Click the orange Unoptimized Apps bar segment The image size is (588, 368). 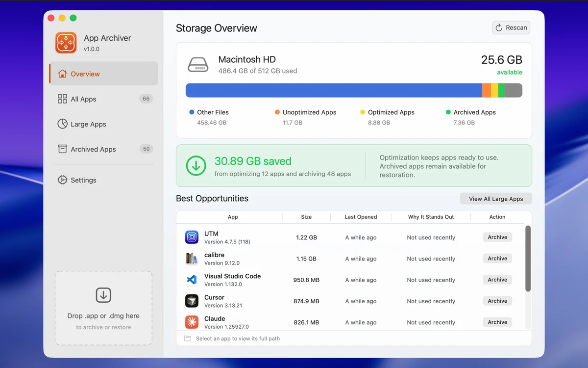[x=487, y=90]
